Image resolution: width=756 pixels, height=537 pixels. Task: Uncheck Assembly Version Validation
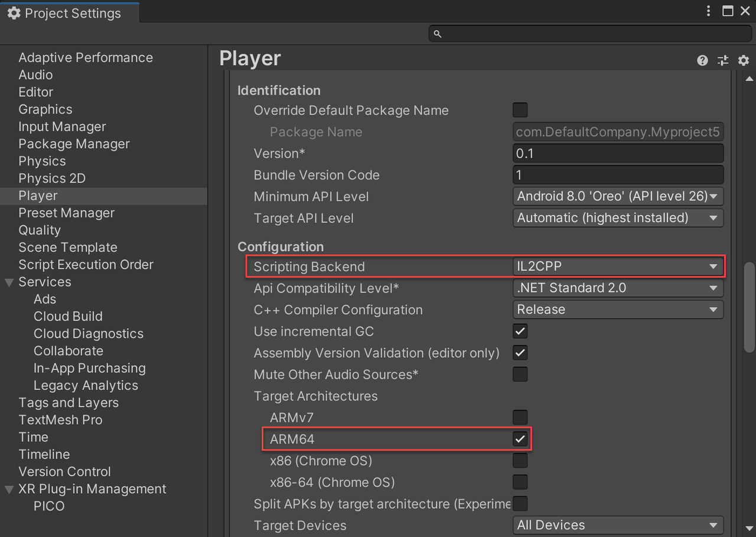pos(520,353)
